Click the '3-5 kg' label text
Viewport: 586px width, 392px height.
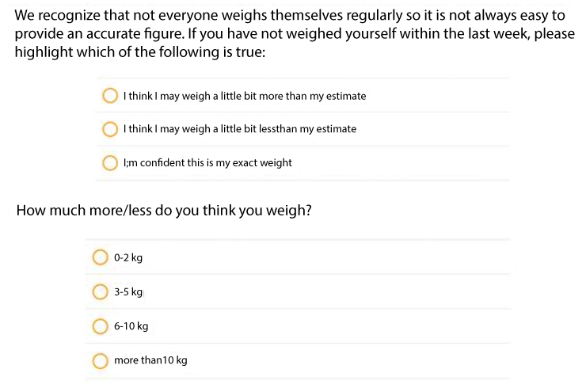[x=128, y=292]
